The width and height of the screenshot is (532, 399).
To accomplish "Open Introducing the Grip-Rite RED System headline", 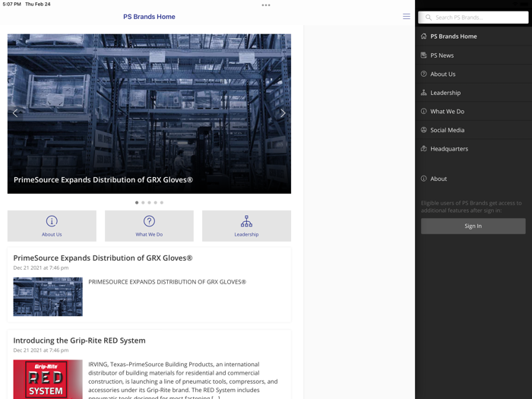I will 79,340.
